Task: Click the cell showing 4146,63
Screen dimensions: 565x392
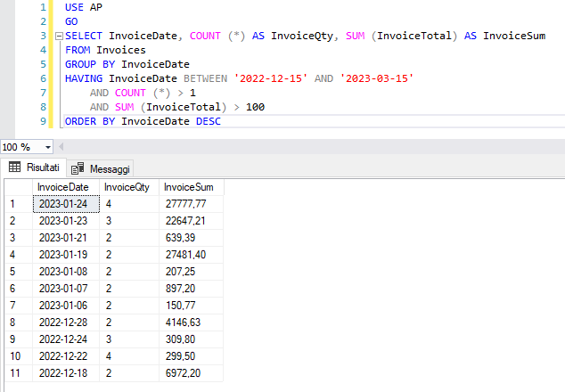Action: point(192,323)
